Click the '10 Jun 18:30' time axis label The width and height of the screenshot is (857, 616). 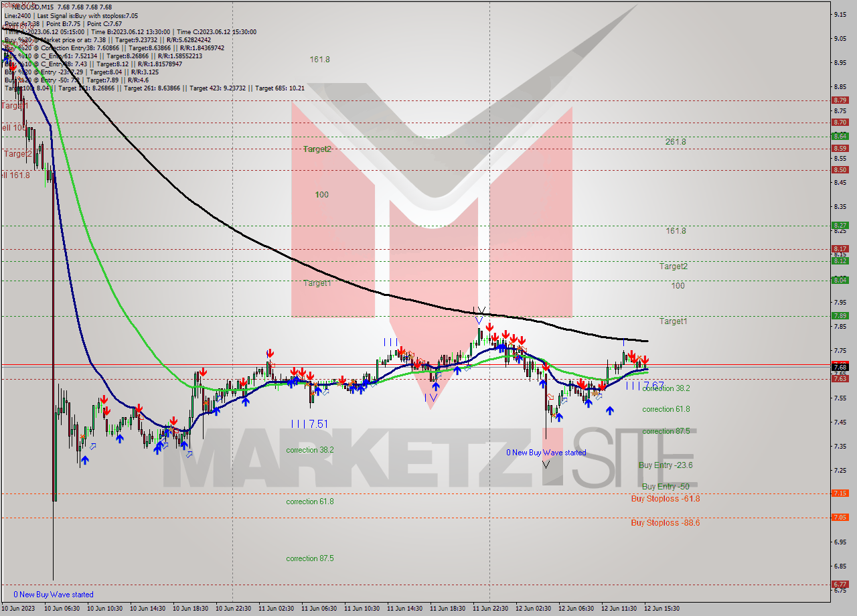point(190,609)
